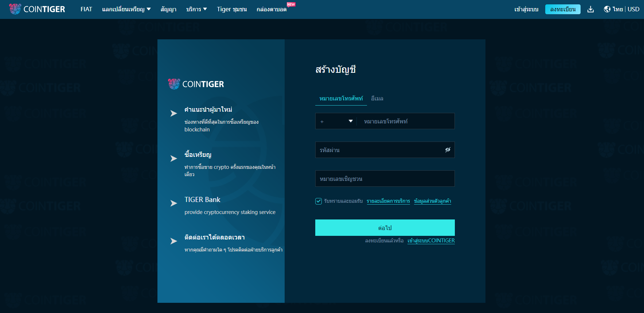
Task: Click the เข้าสู่ระบบCOINTIGER login link
Action: (x=431, y=241)
